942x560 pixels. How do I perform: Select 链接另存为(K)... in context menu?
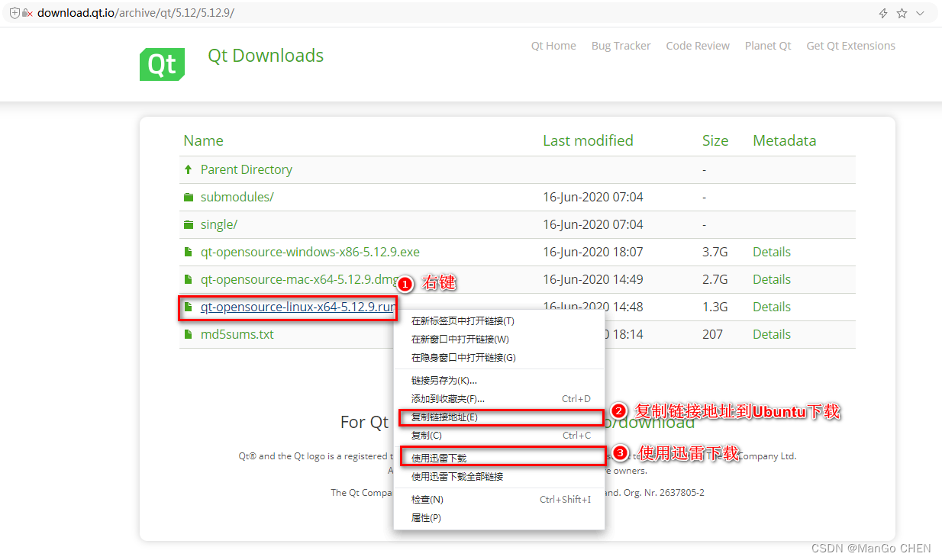pos(499,380)
